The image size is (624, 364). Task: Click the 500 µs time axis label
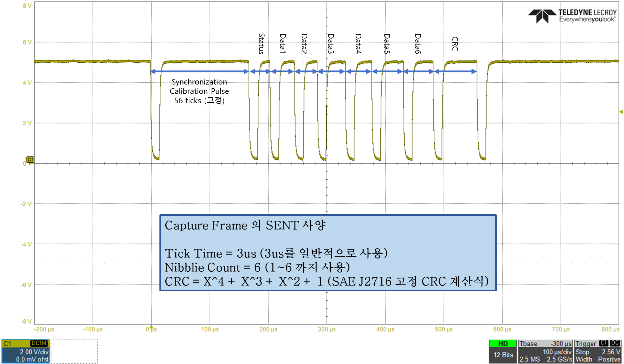[444, 329]
